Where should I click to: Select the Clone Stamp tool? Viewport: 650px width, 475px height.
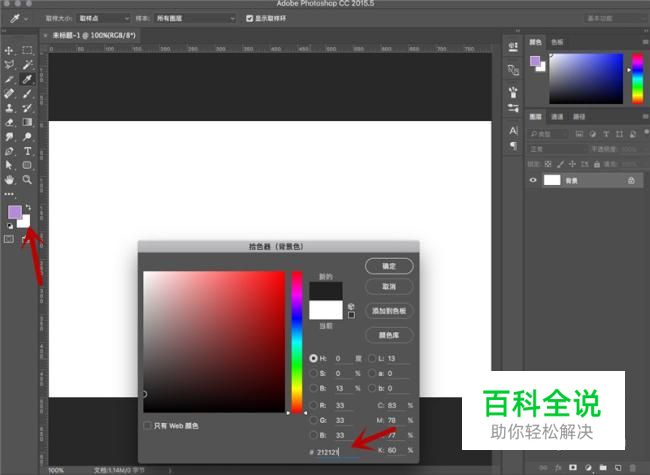click(x=9, y=108)
